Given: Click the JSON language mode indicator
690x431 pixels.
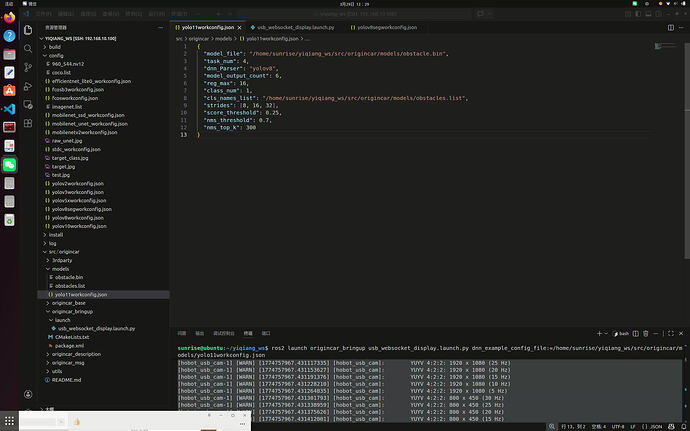Looking at the screenshot, I should coord(653,427).
